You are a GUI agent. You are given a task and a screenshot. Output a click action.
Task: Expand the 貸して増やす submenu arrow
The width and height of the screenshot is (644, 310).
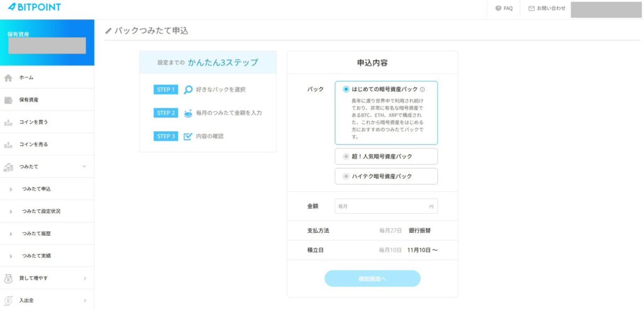pyautogui.click(x=84, y=278)
